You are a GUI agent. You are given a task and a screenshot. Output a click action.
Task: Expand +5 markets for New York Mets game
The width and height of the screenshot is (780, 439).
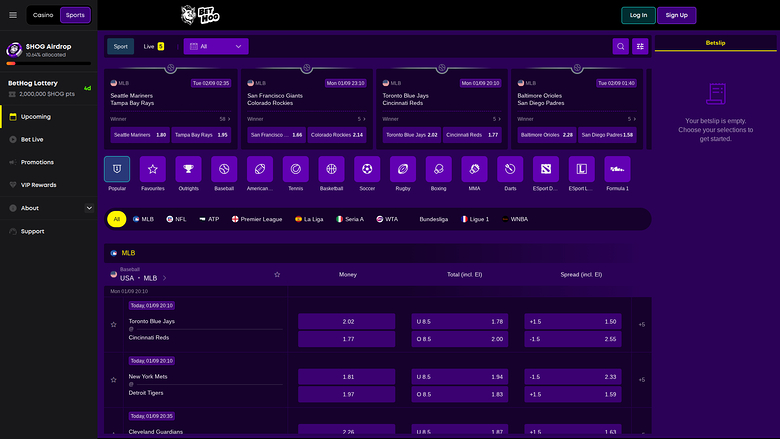point(642,380)
